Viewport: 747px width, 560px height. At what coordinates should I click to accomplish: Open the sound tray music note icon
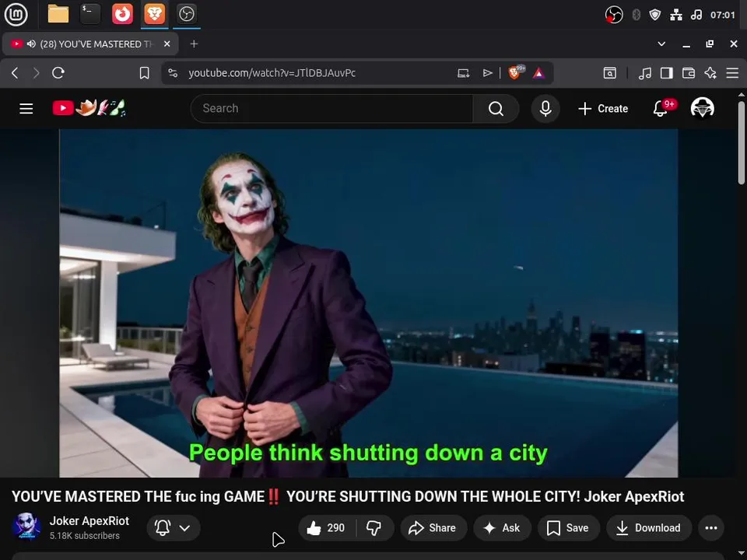point(696,15)
